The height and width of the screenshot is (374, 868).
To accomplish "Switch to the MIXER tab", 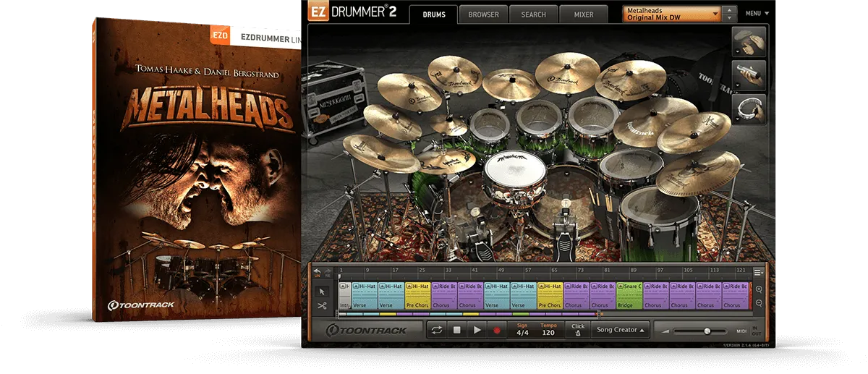I will (x=584, y=14).
